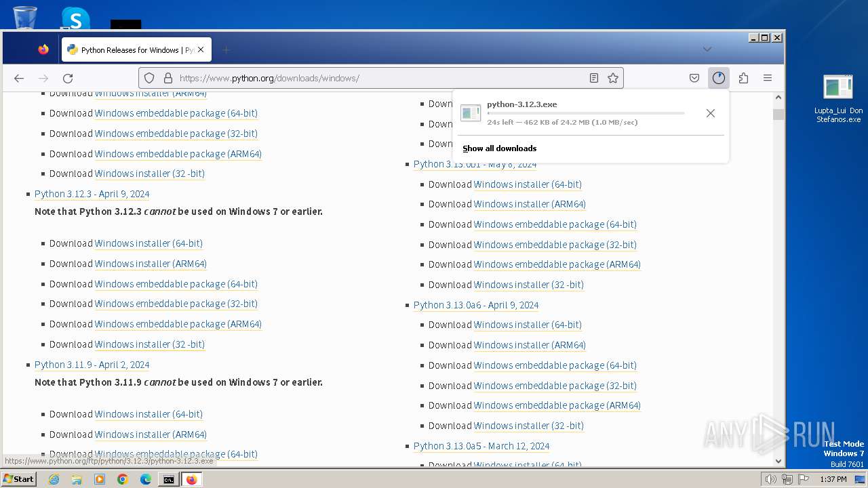
Task: Download Python 3.13.0b1 embeddable package (ARM64)
Action: (557, 264)
